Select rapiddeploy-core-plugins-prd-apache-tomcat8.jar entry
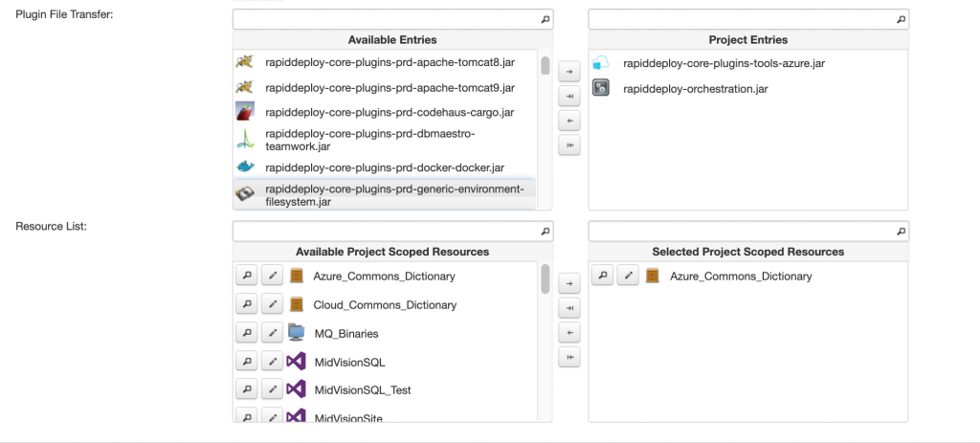The height and width of the screenshot is (443, 980). (x=390, y=62)
